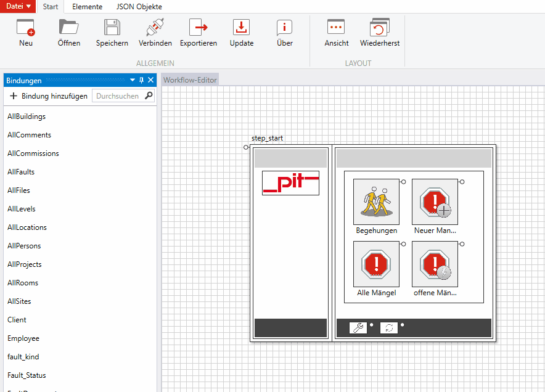Click the Ansicht layout icon

point(336,27)
